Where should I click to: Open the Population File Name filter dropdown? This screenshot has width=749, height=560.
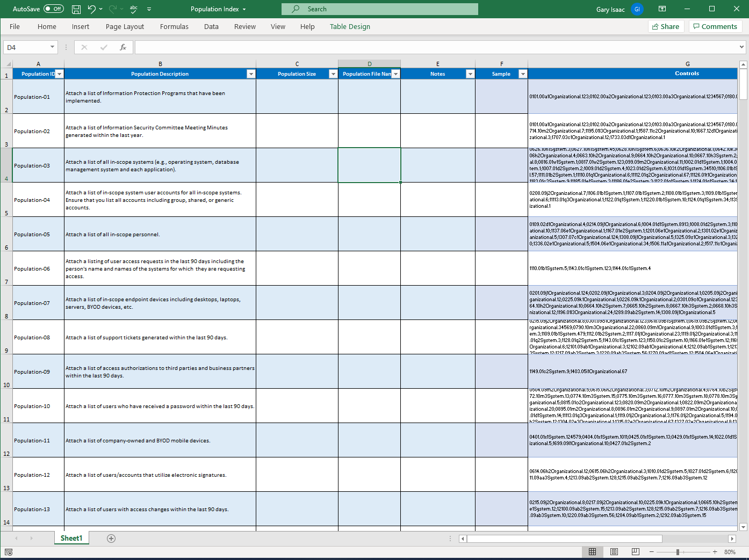(x=396, y=74)
